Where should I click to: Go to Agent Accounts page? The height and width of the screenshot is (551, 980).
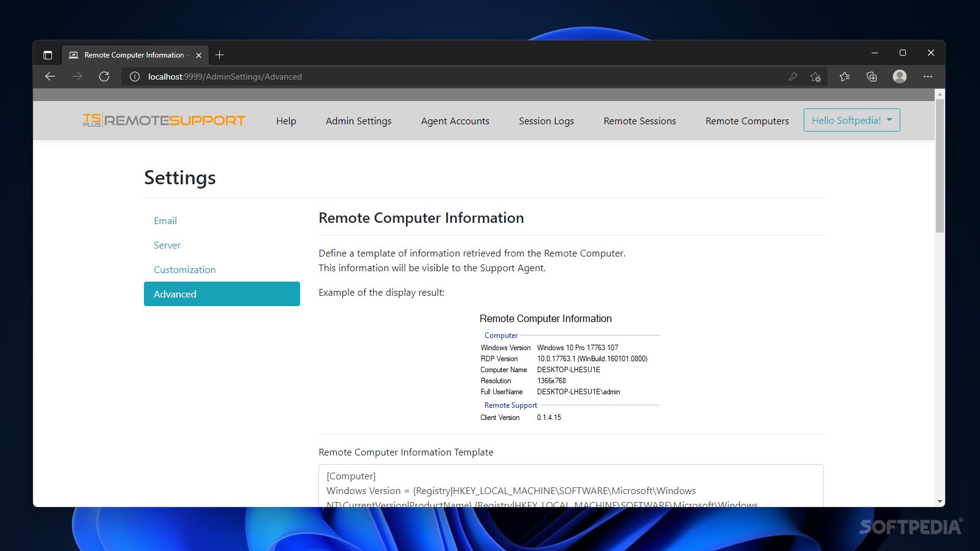455,121
